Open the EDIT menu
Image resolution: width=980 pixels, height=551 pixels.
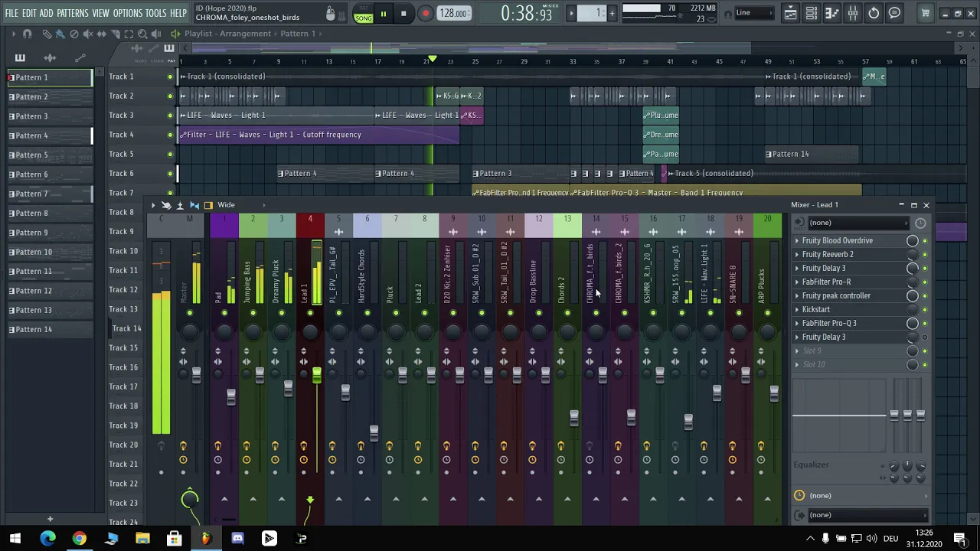point(29,14)
